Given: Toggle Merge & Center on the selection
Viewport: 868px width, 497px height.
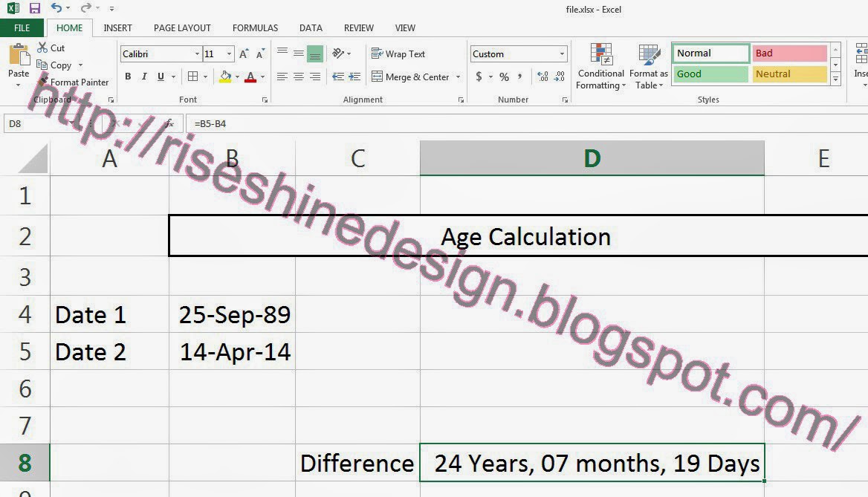Looking at the screenshot, I should click(x=416, y=77).
